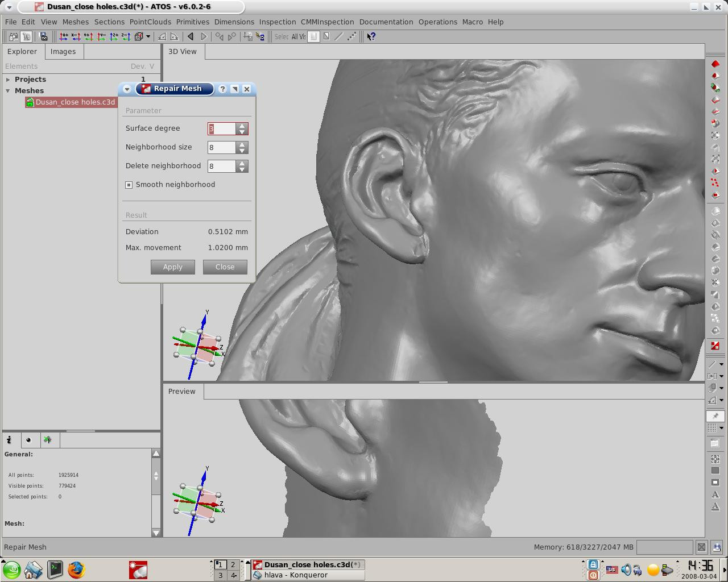This screenshot has width=728, height=582.
Task: Open the info tab with i icon
Action: [x=10, y=440]
